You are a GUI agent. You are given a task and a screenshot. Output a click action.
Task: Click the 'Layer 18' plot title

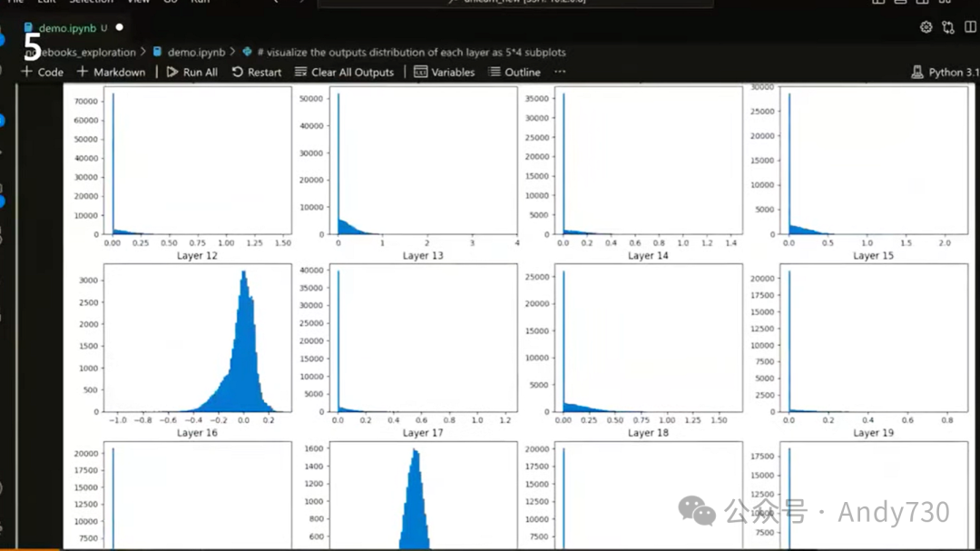point(648,433)
